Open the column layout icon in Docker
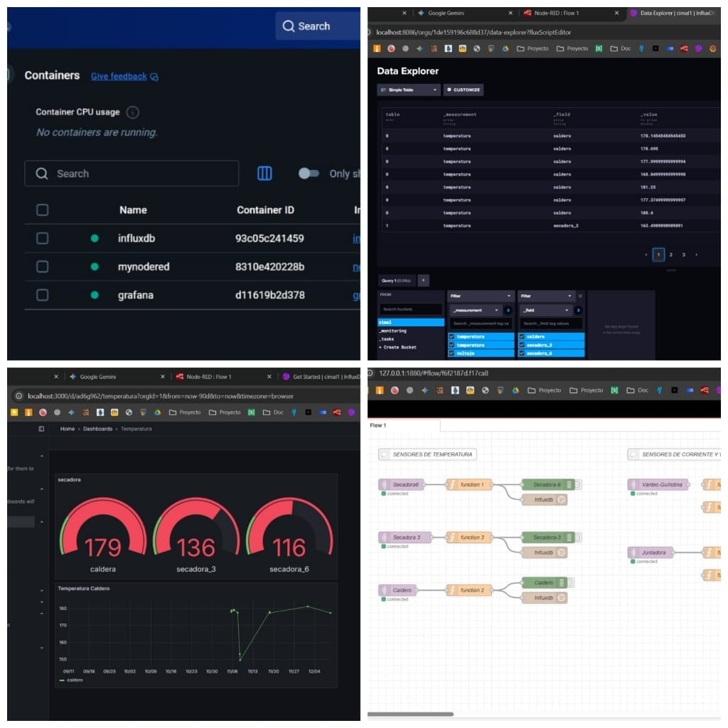This screenshot has width=728, height=728. tap(264, 173)
